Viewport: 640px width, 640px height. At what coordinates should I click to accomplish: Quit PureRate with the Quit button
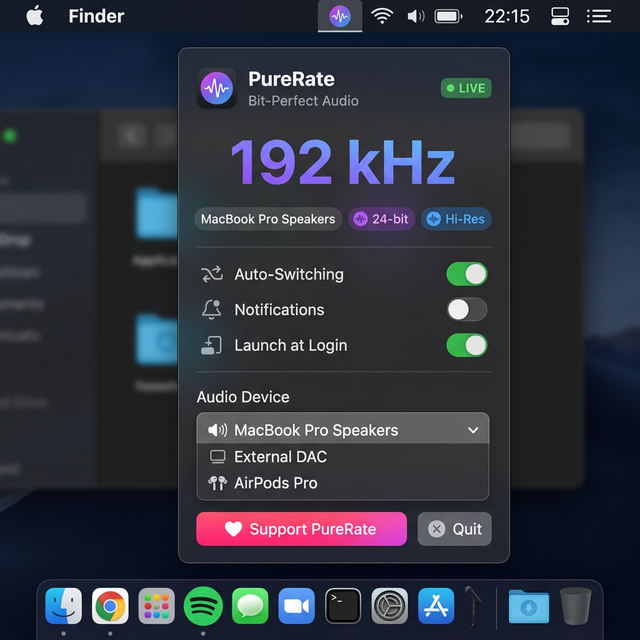(x=454, y=529)
